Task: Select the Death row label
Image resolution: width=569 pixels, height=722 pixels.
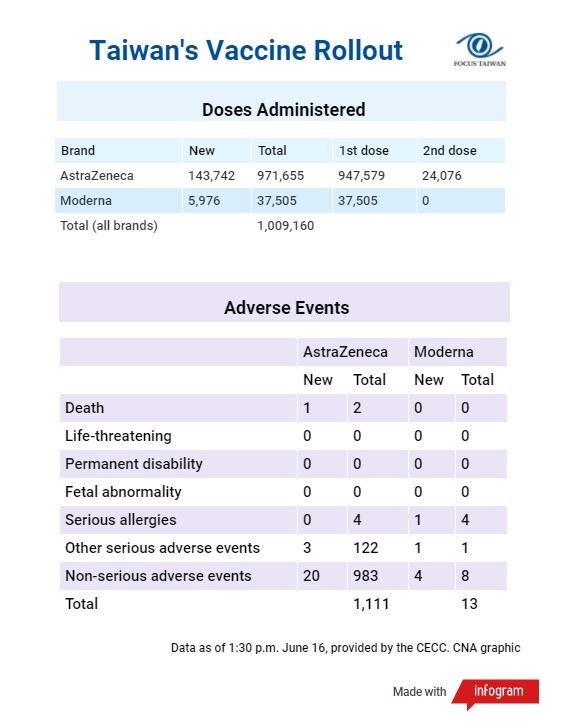Action: [x=85, y=408]
